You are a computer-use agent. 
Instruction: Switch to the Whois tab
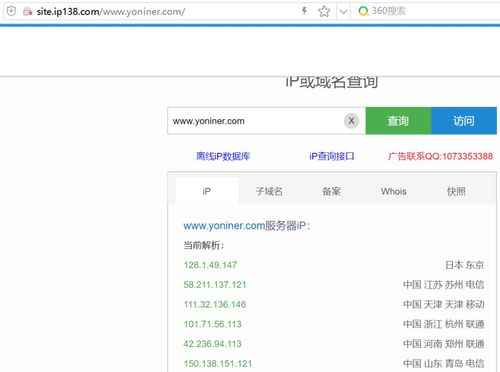394,191
